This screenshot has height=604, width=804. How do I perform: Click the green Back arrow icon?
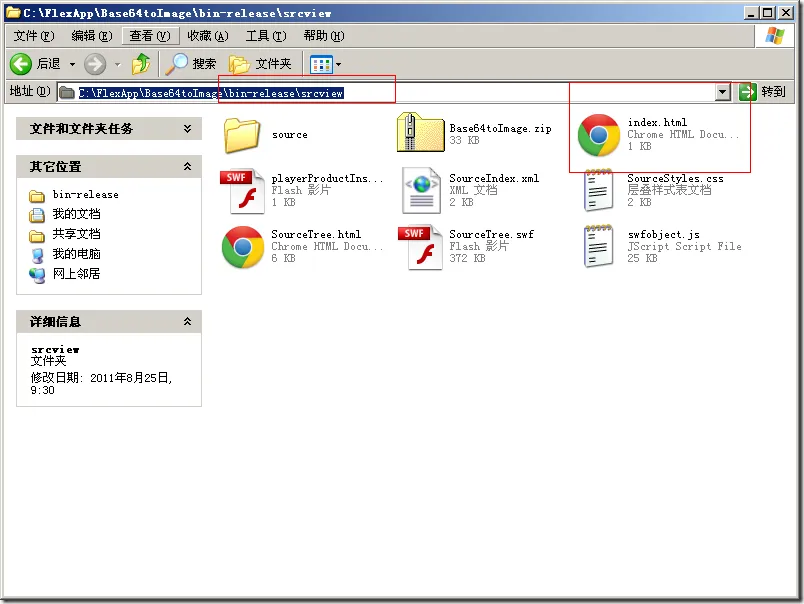tap(21, 64)
